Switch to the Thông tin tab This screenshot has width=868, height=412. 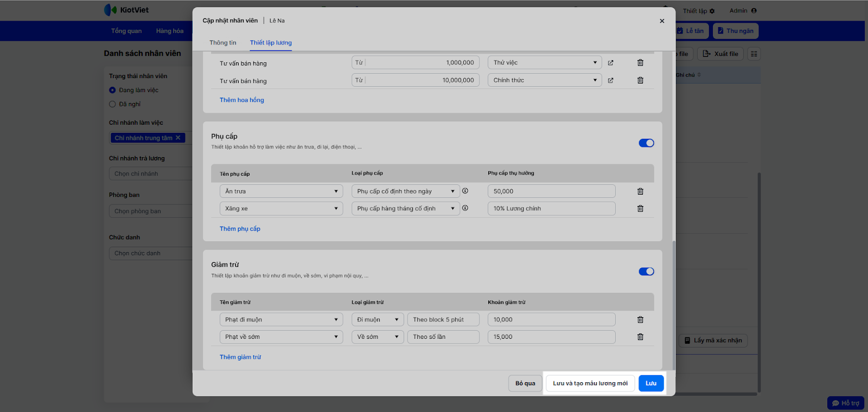pyautogui.click(x=223, y=43)
